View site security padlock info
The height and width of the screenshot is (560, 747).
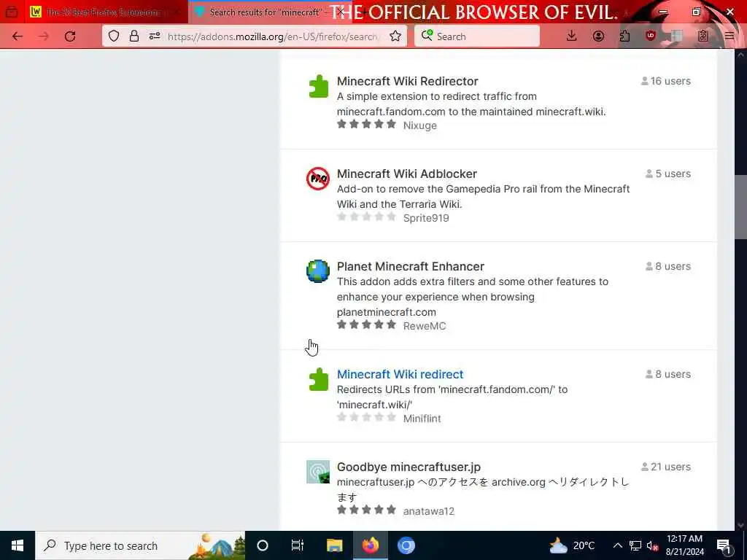pyautogui.click(x=134, y=36)
